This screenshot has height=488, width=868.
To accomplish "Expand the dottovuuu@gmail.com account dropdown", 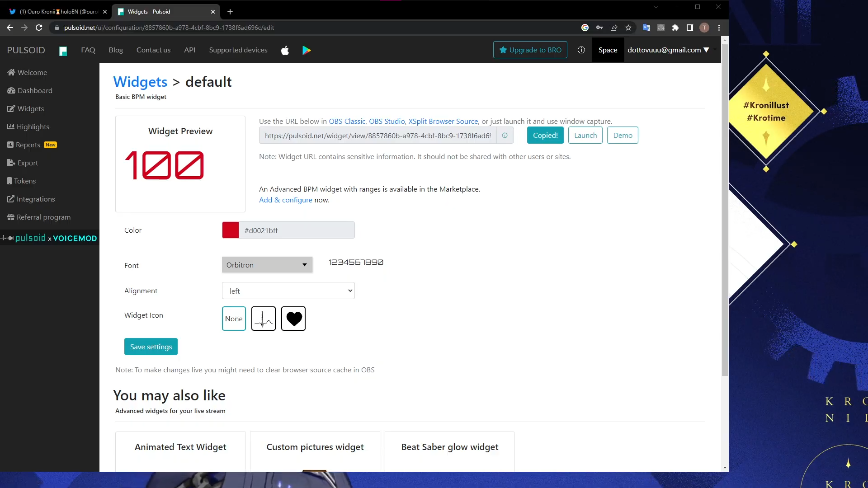I will pyautogui.click(x=668, y=50).
